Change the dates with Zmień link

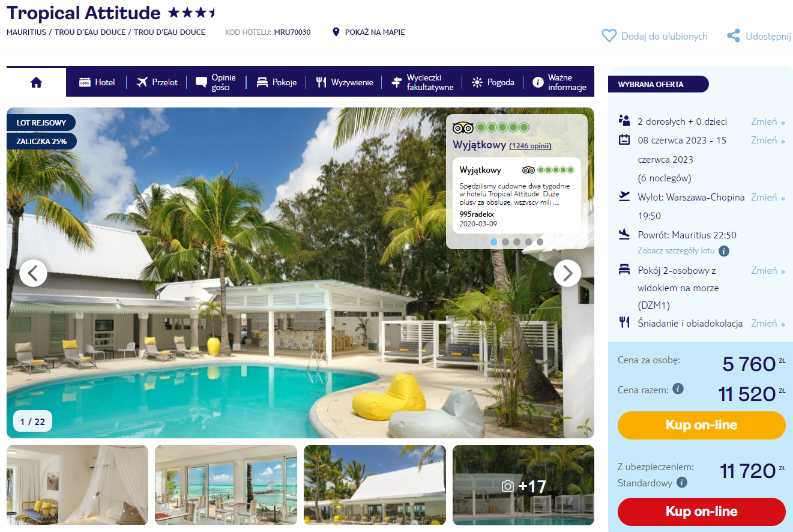pos(768,140)
